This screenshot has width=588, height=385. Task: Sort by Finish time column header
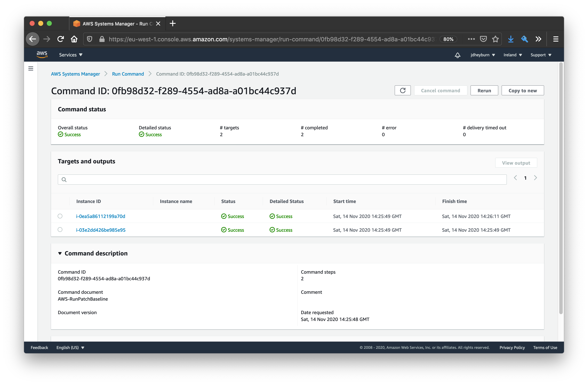click(x=454, y=201)
